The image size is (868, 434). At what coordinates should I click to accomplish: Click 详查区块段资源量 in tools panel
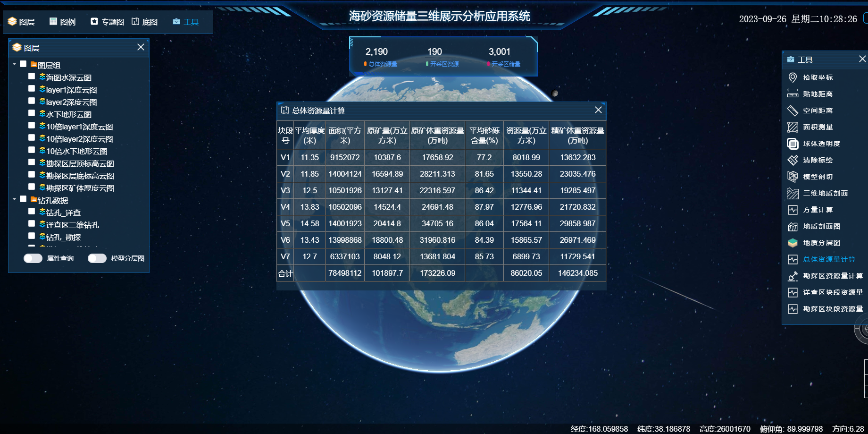[x=833, y=292]
